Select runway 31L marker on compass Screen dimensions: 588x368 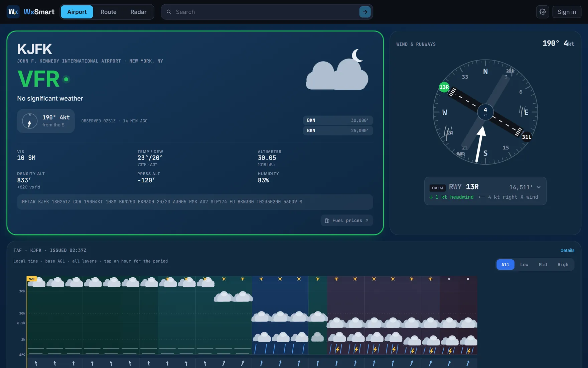click(527, 137)
